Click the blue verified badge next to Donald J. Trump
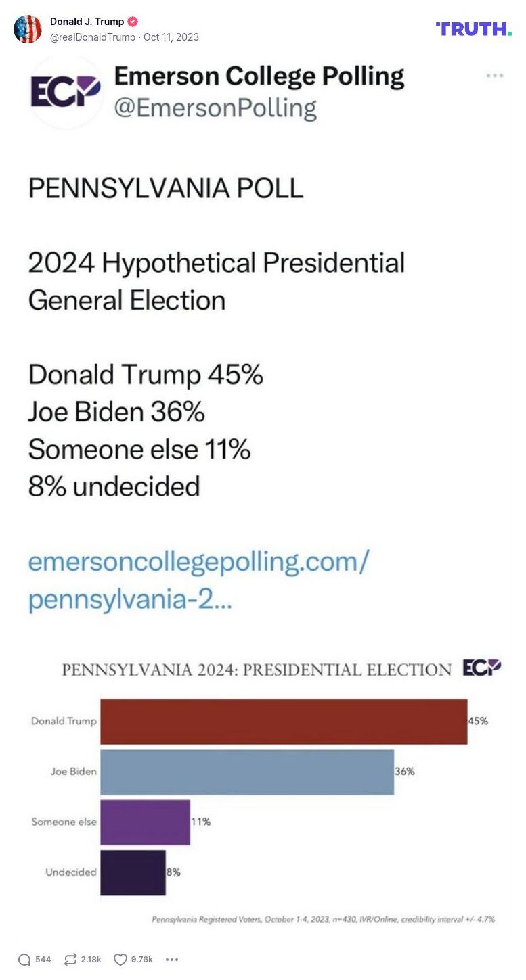The width and height of the screenshot is (526, 980). 133,21
